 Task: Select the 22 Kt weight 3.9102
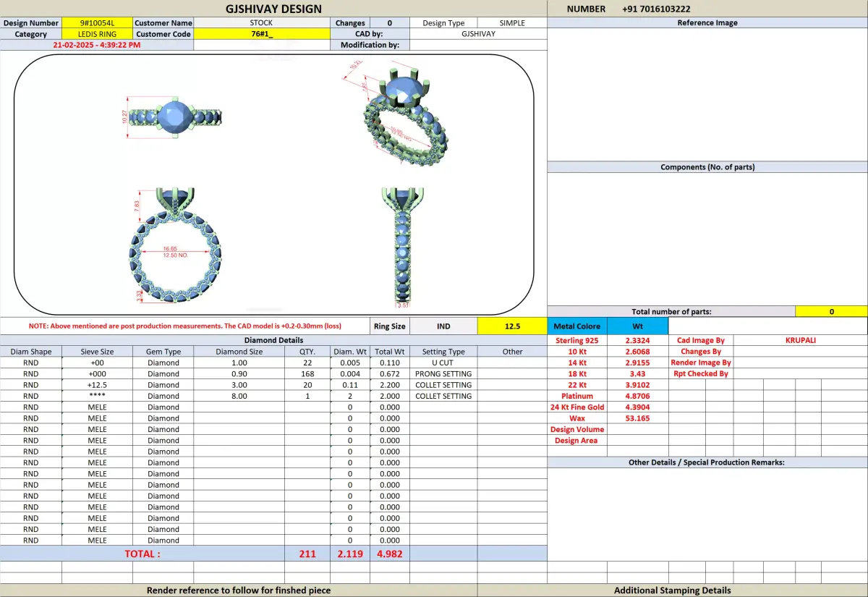[x=637, y=385]
